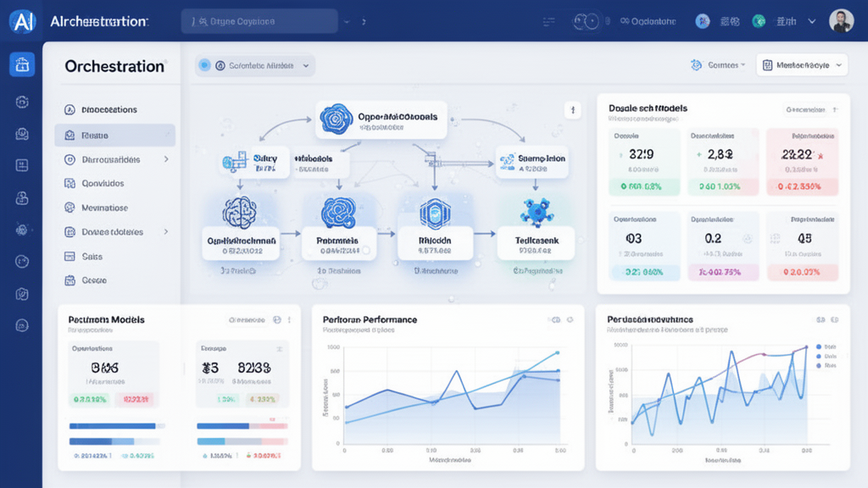Click the second icon in the 'Perfornan Performance' chart header

coord(570,319)
